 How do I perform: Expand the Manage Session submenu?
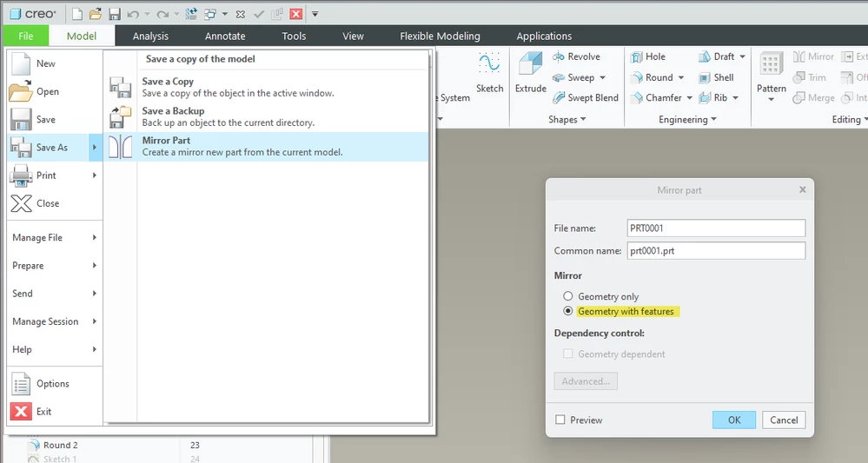(x=55, y=321)
